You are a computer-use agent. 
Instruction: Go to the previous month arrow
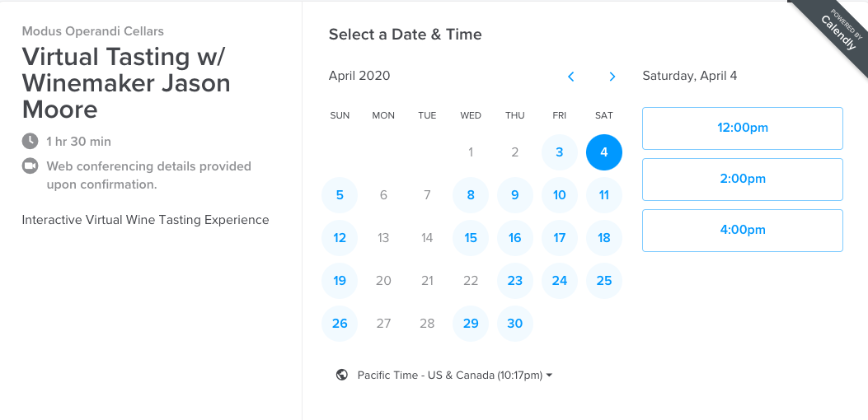(570, 77)
